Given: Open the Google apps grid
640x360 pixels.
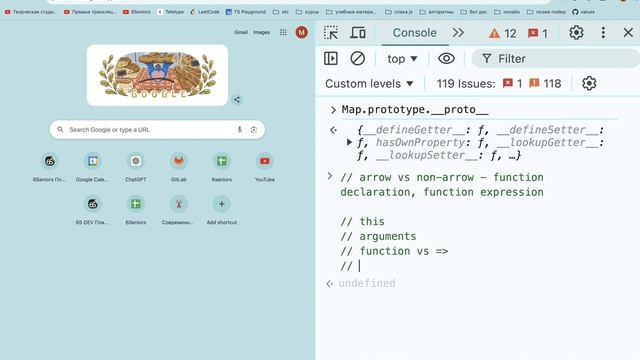Looking at the screenshot, I should (283, 32).
